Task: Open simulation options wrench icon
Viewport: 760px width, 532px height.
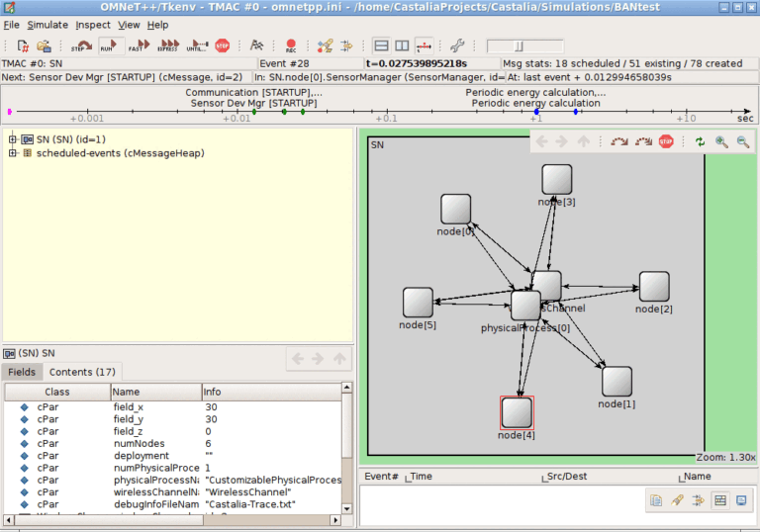Action: click(x=456, y=45)
